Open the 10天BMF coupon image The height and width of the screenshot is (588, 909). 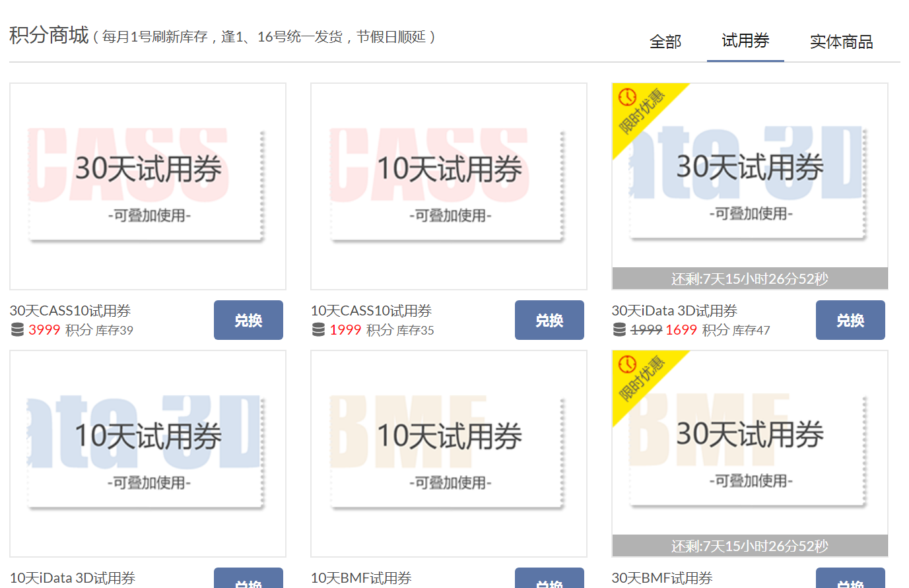[449, 453]
